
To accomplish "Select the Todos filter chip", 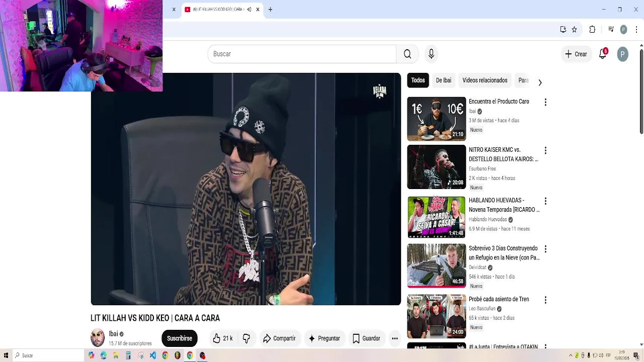I will click(418, 80).
